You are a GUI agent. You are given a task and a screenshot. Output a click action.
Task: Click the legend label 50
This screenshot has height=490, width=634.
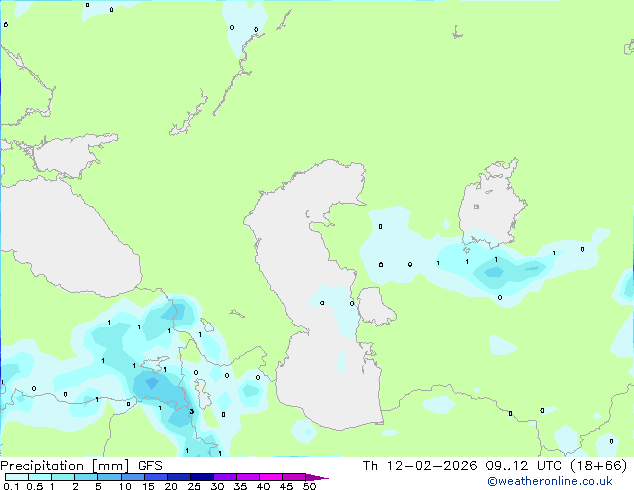click(x=309, y=486)
